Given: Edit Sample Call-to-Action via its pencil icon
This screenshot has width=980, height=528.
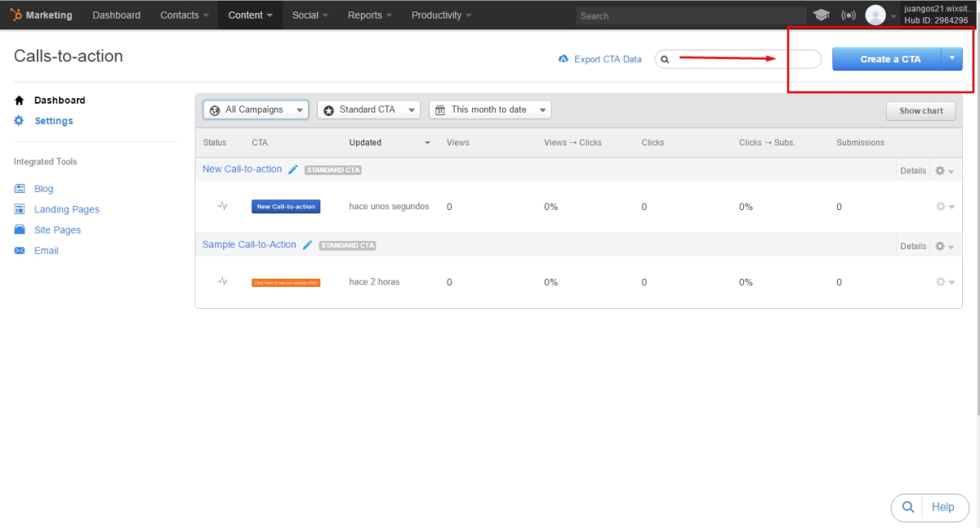Looking at the screenshot, I should 307,244.
